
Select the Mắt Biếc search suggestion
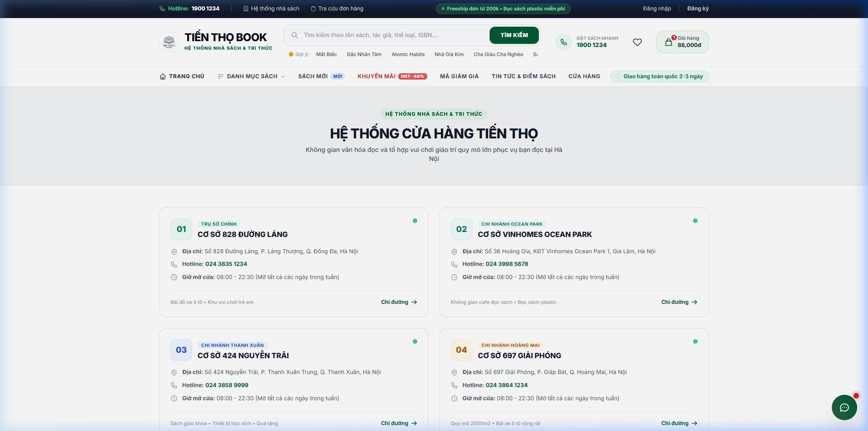tap(326, 54)
